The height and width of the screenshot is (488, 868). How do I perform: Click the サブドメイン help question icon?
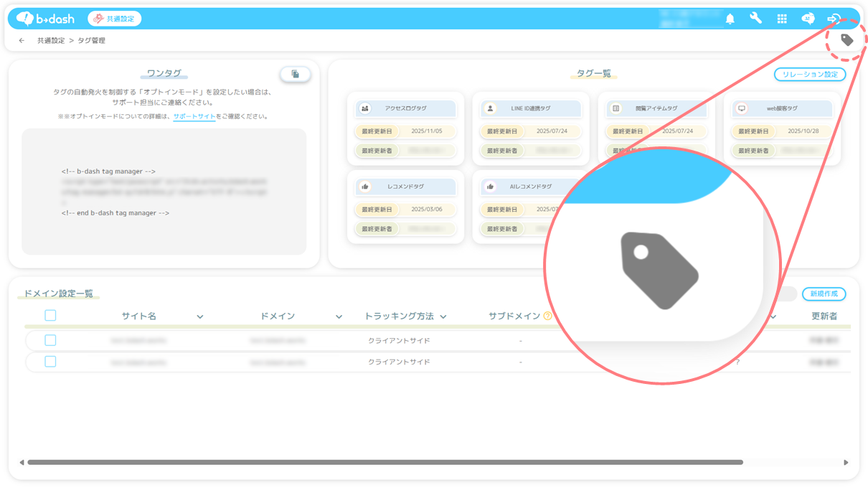547,316
